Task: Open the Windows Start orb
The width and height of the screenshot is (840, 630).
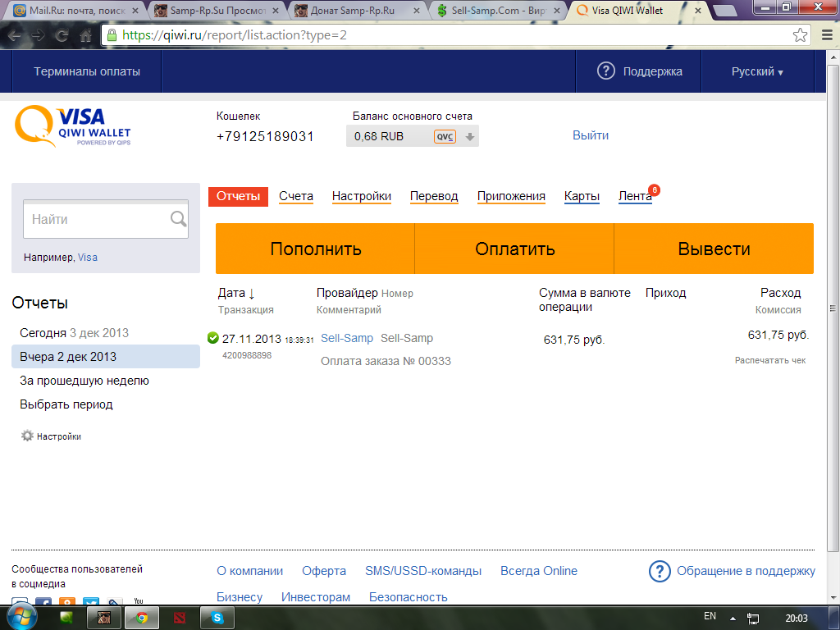Action: (x=21, y=616)
